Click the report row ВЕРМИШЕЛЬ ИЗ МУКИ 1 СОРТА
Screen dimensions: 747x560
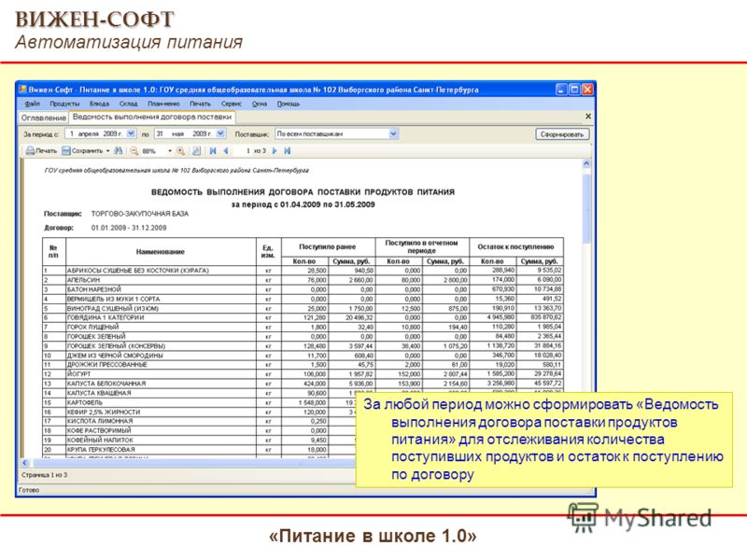click(303, 299)
